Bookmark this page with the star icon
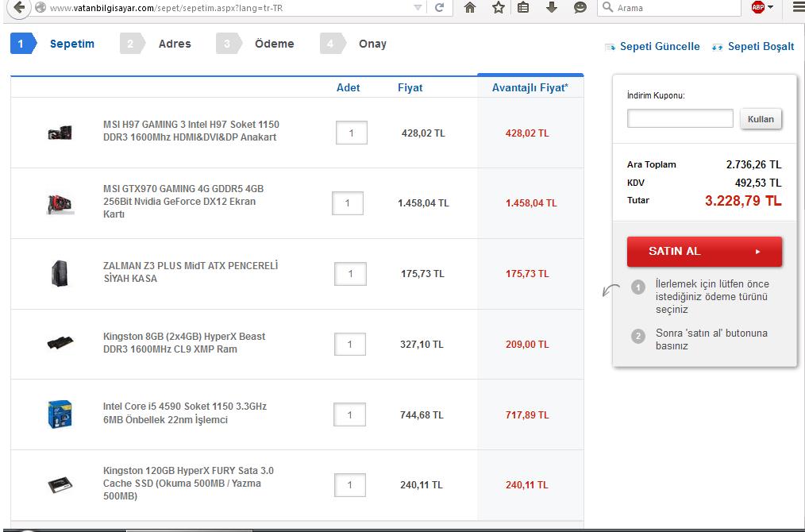805x532 pixels. (498, 8)
